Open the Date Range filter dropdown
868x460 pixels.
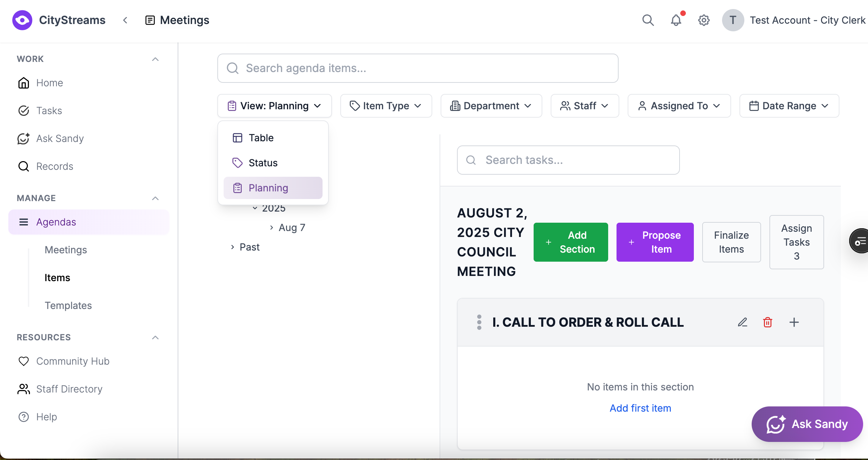coord(789,106)
